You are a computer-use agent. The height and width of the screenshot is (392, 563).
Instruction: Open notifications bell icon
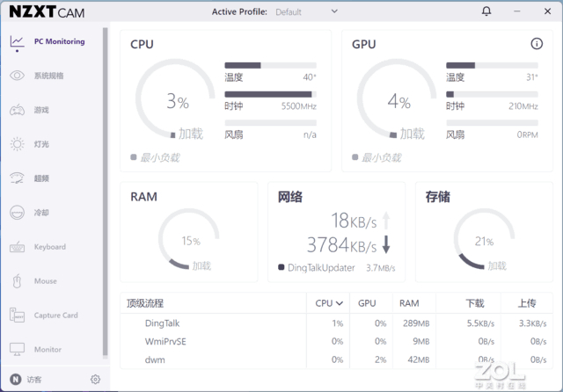[486, 11]
